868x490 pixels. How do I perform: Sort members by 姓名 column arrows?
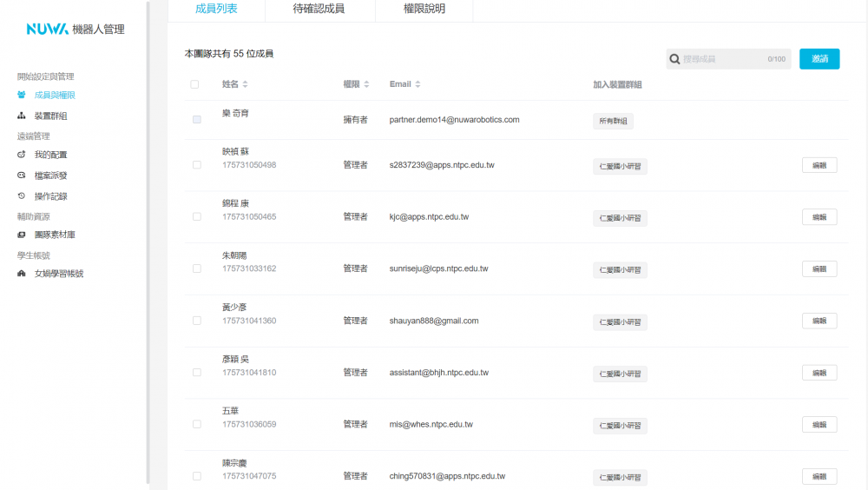click(245, 84)
